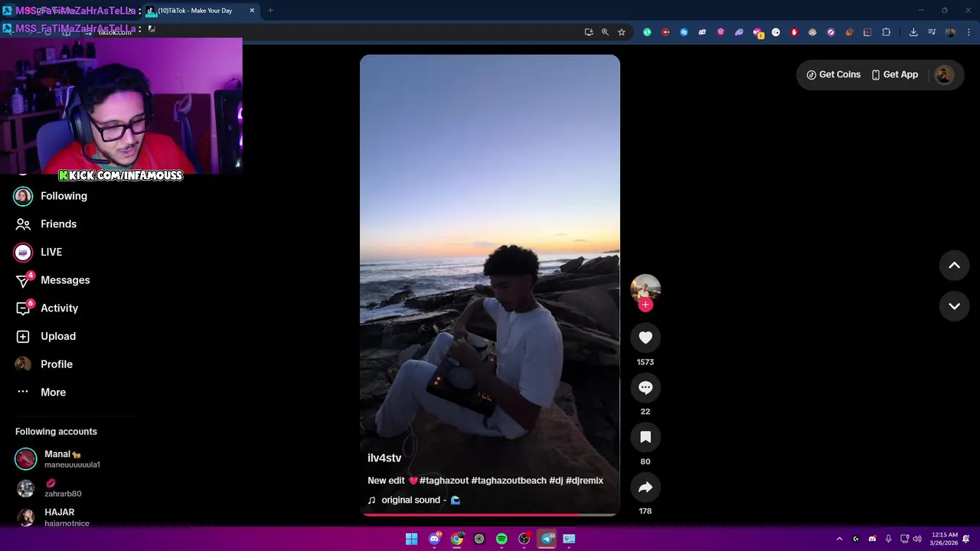Click the #taghazout hashtag
This screenshot has width=980, height=551.
pos(444,481)
